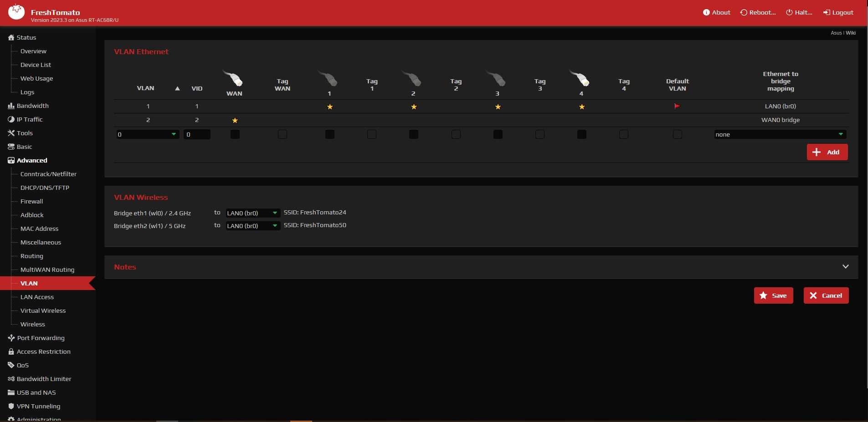Cancel the VLAN changes
The image size is (868, 422).
(826, 295)
